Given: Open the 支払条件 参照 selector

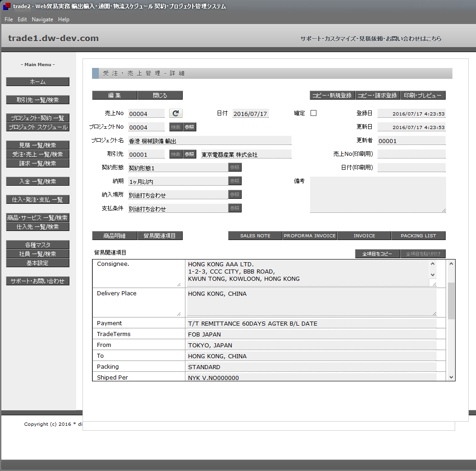Looking at the screenshot, I should [234, 208].
